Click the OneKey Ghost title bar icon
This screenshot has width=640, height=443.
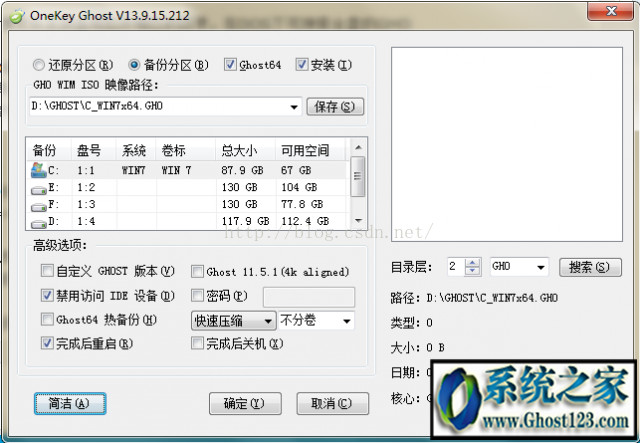pos(17,16)
